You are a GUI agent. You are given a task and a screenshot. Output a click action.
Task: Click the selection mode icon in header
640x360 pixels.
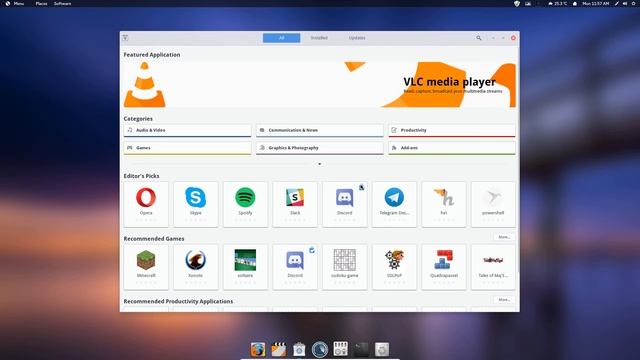[x=125, y=38]
